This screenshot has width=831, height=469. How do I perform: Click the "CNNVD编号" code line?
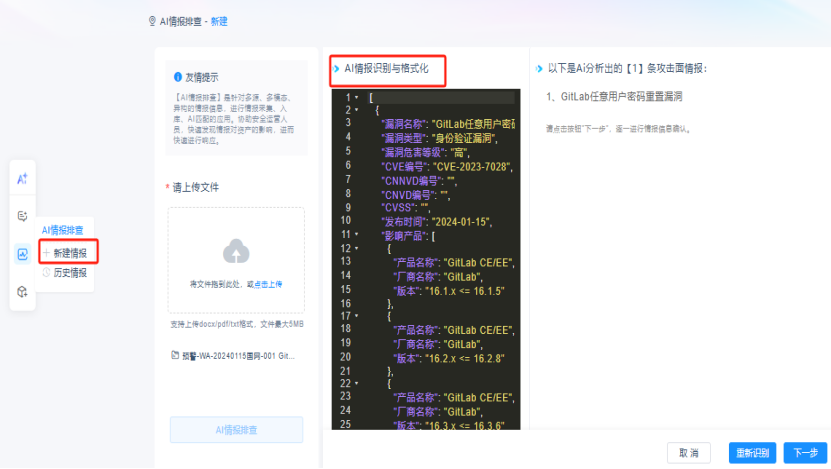pyautogui.click(x=419, y=181)
